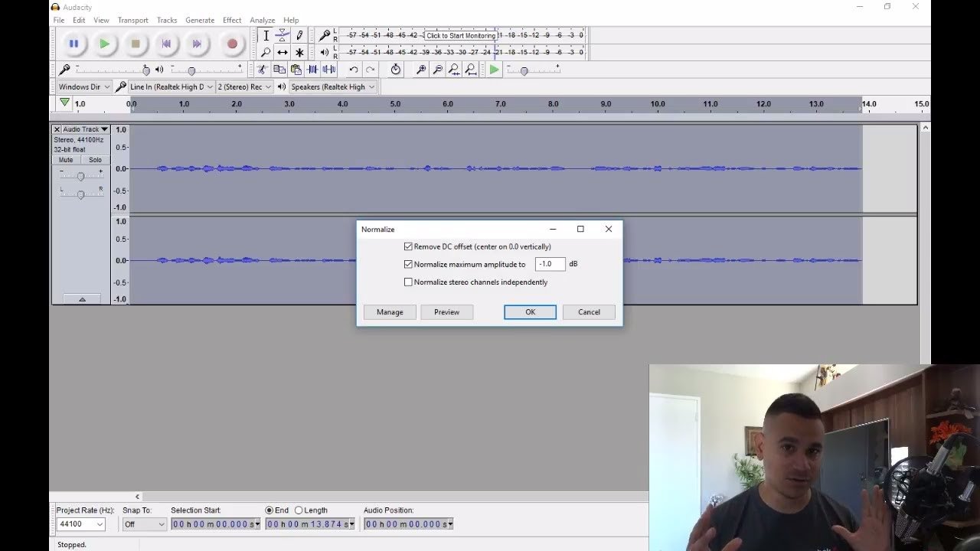Click the normalize amplitude dB input field
Viewport: 980px width, 551px height.
click(x=550, y=264)
